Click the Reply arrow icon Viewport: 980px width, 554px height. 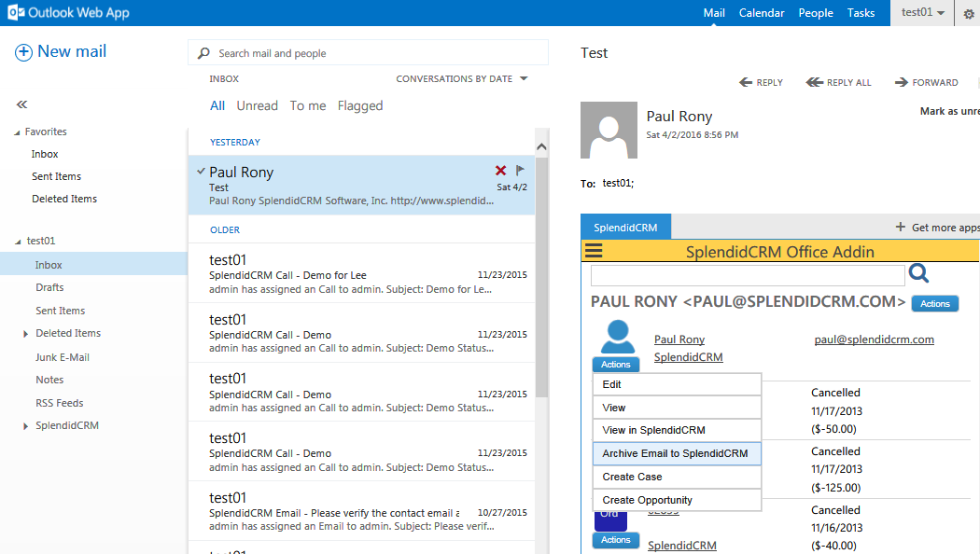(746, 82)
